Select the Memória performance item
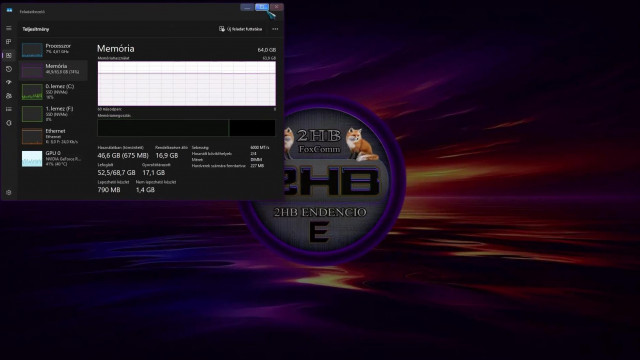Screen dimensions: 640x360 pos(53,70)
